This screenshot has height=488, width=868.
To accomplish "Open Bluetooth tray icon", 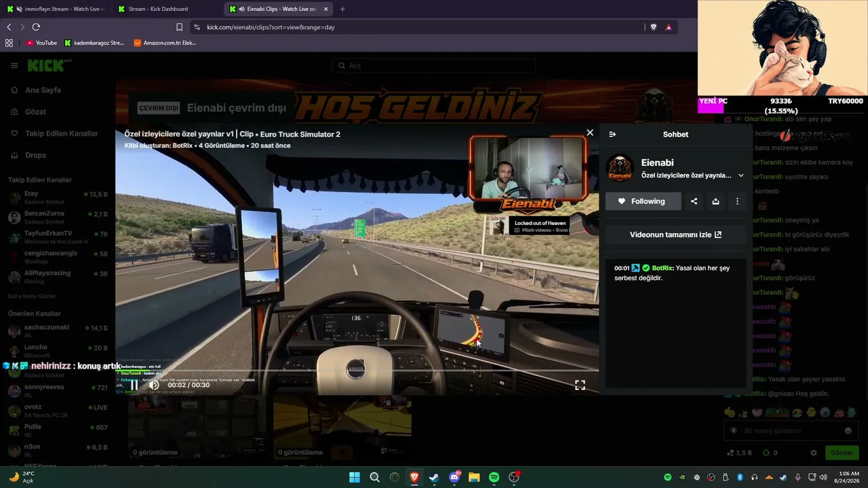I will pyautogui.click(x=740, y=477).
